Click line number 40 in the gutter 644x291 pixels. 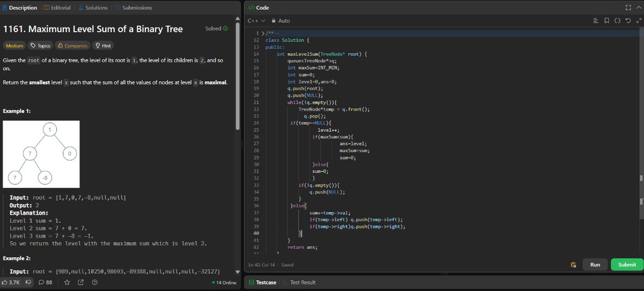(x=255, y=233)
